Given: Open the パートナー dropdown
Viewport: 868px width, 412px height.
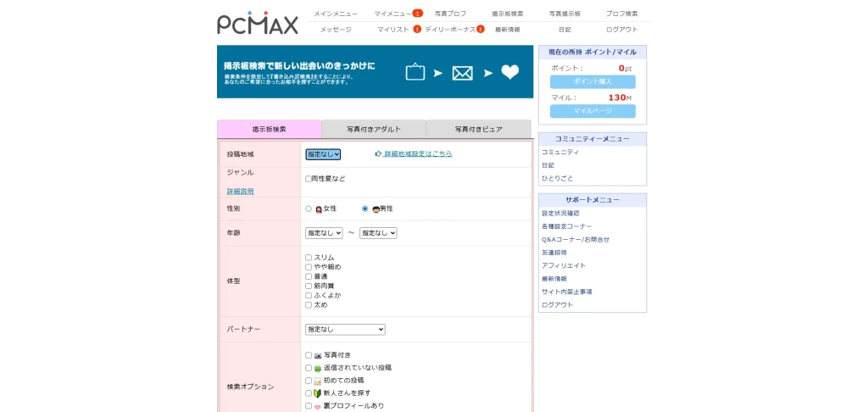Looking at the screenshot, I should [x=345, y=329].
